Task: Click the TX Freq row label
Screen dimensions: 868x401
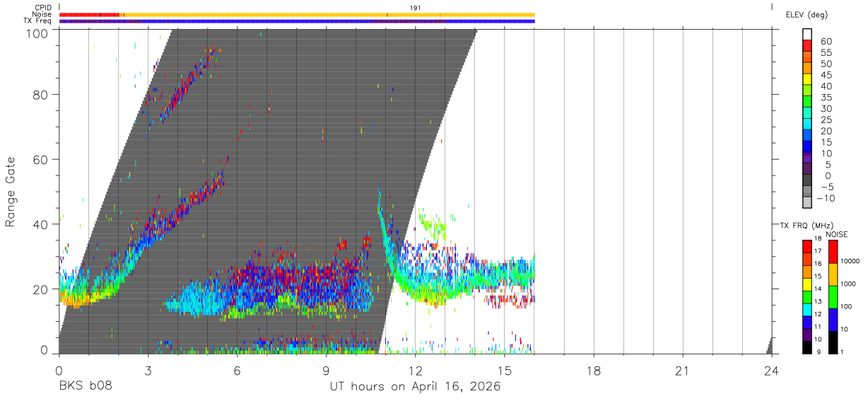Action: [x=37, y=21]
